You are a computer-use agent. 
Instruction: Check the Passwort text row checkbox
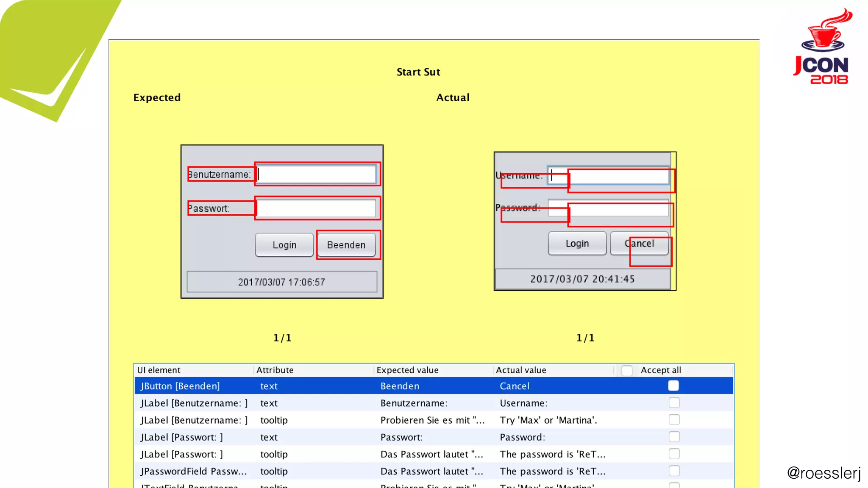click(674, 437)
